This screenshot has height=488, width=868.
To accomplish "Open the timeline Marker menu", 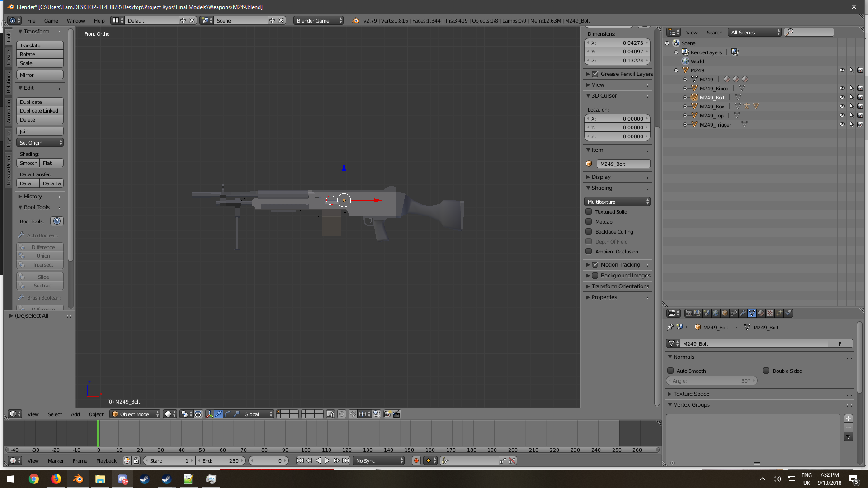I will point(56,460).
